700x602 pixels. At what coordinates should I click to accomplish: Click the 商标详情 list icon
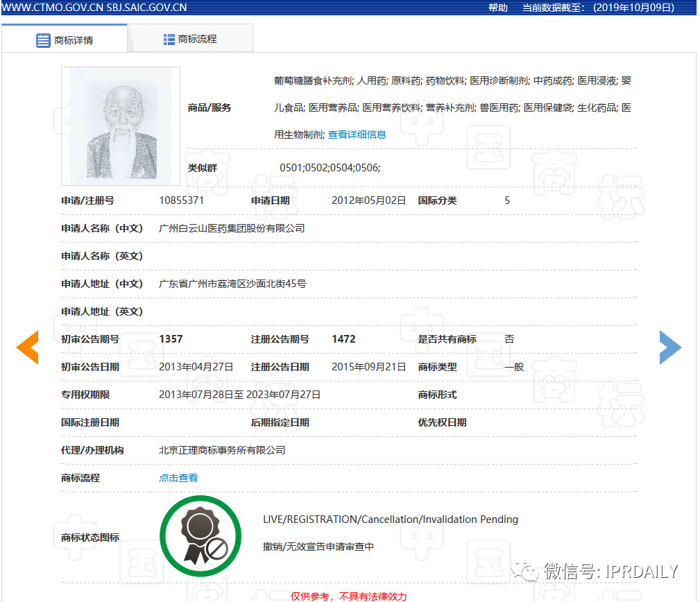point(42,40)
